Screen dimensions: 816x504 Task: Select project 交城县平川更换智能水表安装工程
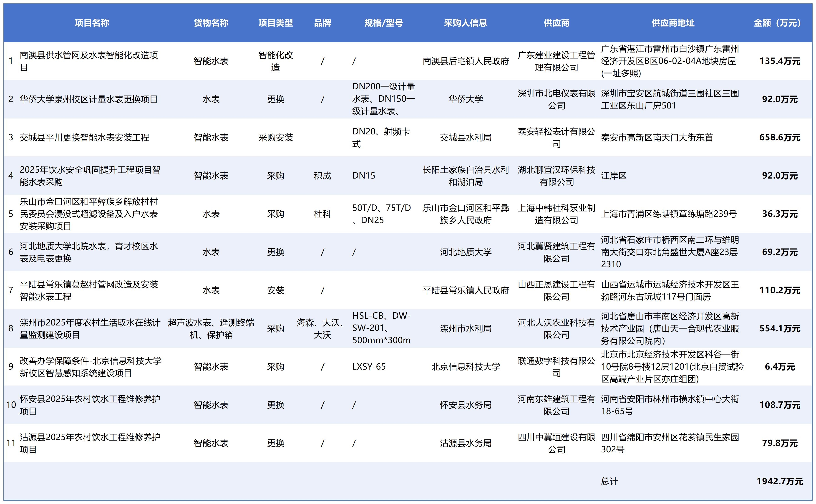[x=84, y=137]
